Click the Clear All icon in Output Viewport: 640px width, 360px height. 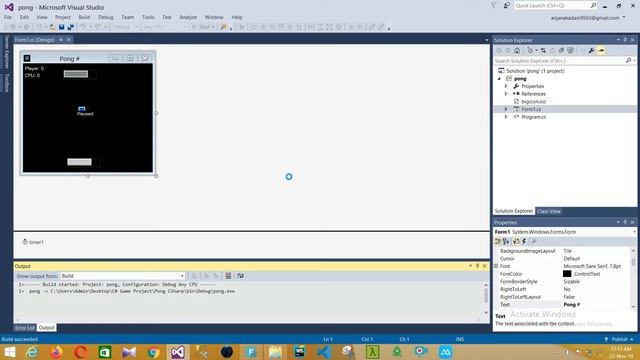(x=228, y=276)
